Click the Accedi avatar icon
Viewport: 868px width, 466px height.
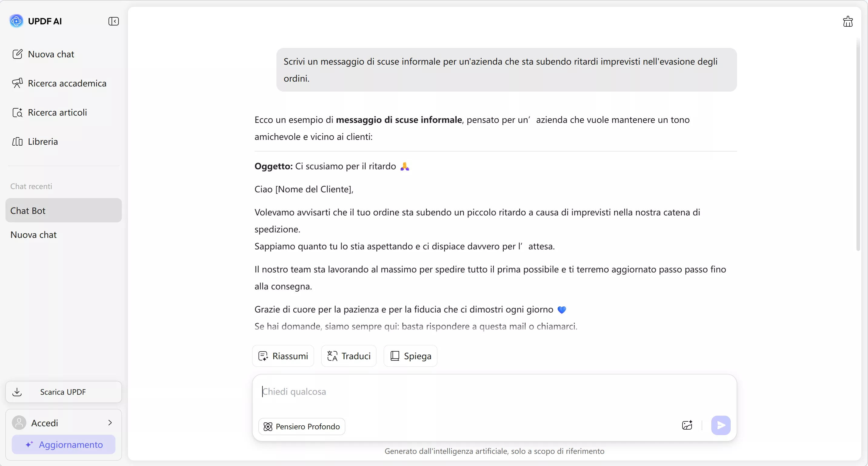coord(19,423)
